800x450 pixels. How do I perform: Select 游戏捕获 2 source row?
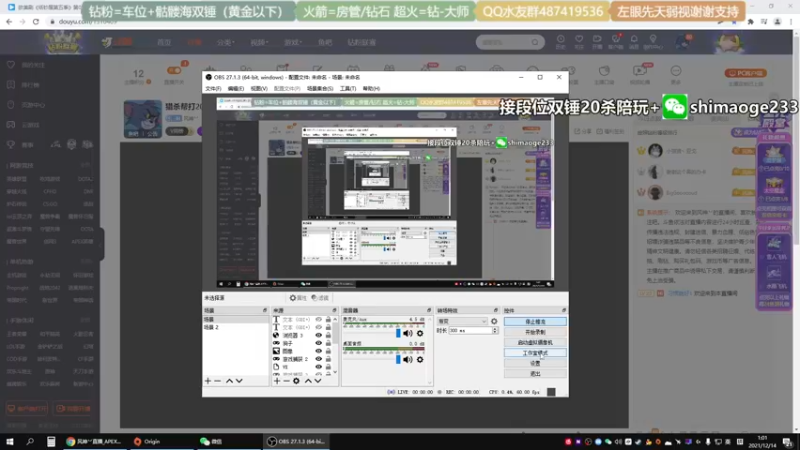click(x=302, y=359)
